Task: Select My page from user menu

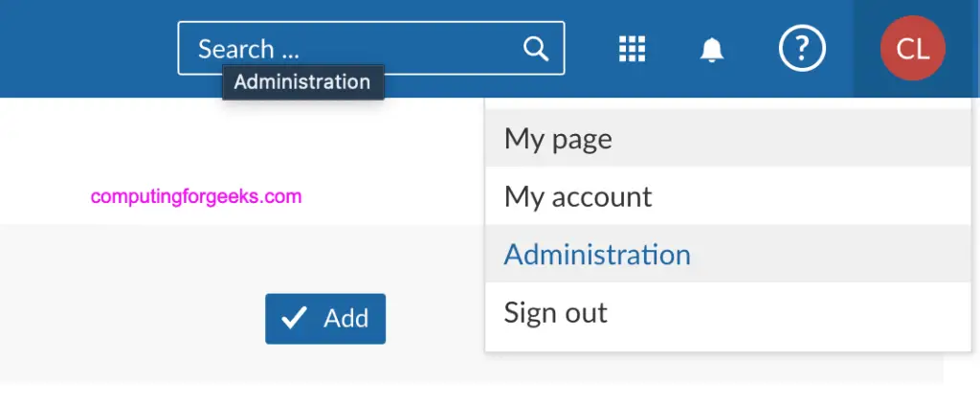Action: coord(727,138)
